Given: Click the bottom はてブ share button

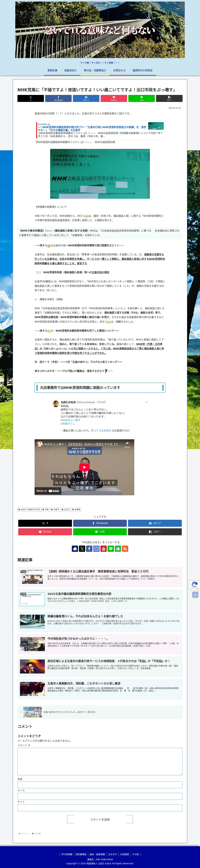Looking at the screenshot, I should coord(155,523).
